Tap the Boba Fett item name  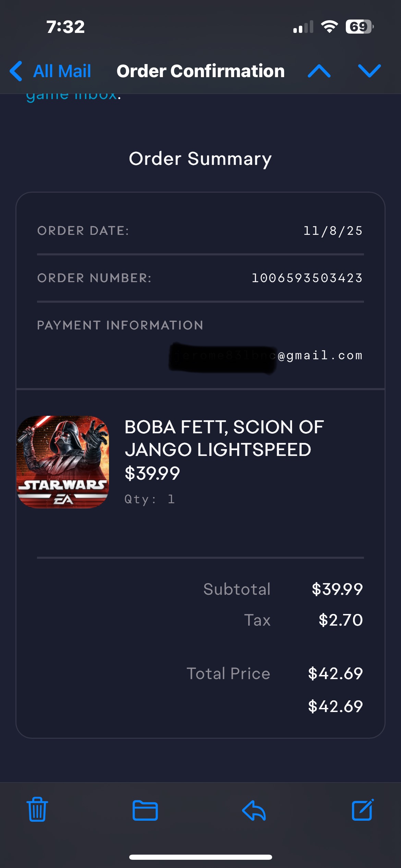224,438
